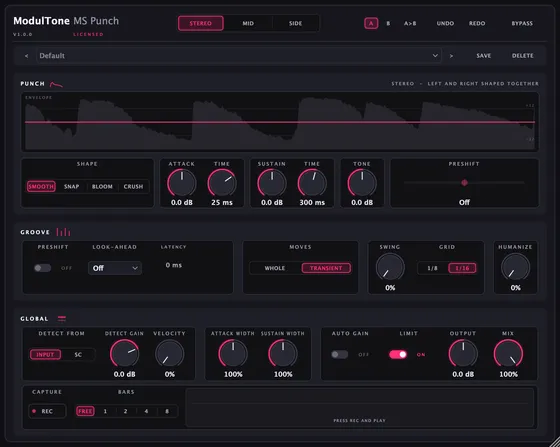This screenshot has height=447, width=560.
Task: Click the Detect Gain knob
Action: [124, 353]
